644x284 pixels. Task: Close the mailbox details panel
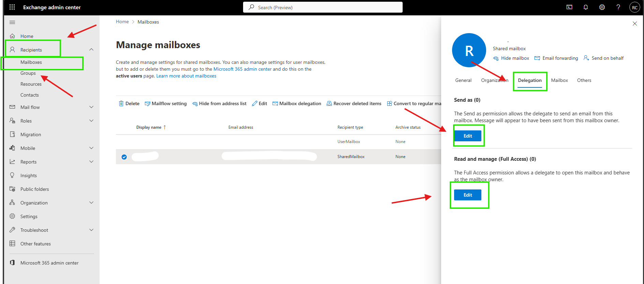[x=634, y=24]
